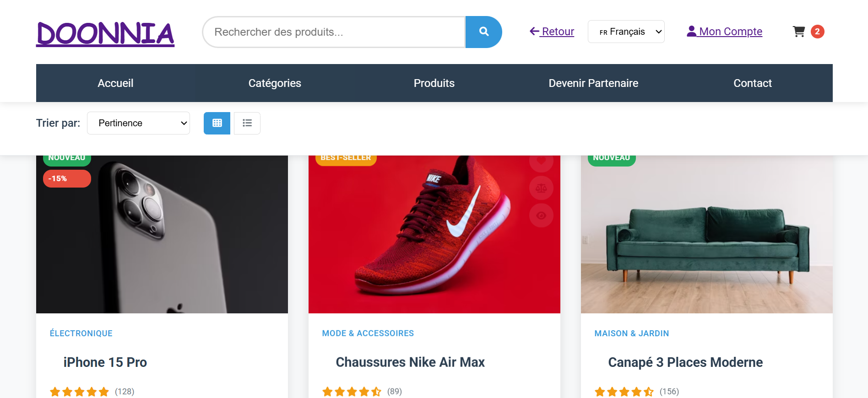Image resolution: width=868 pixels, height=398 pixels.
Task: Open the Devenir Partenaire page
Action: click(x=593, y=83)
